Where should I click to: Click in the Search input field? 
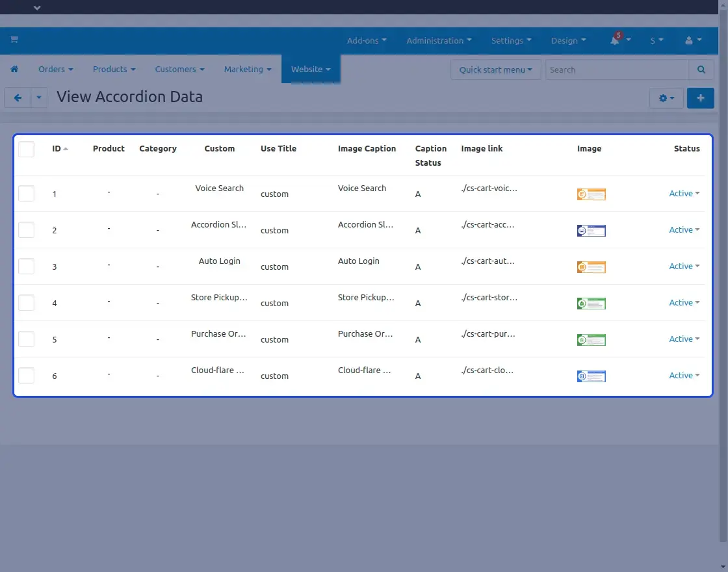pyautogui.click(x=616, y=70)
